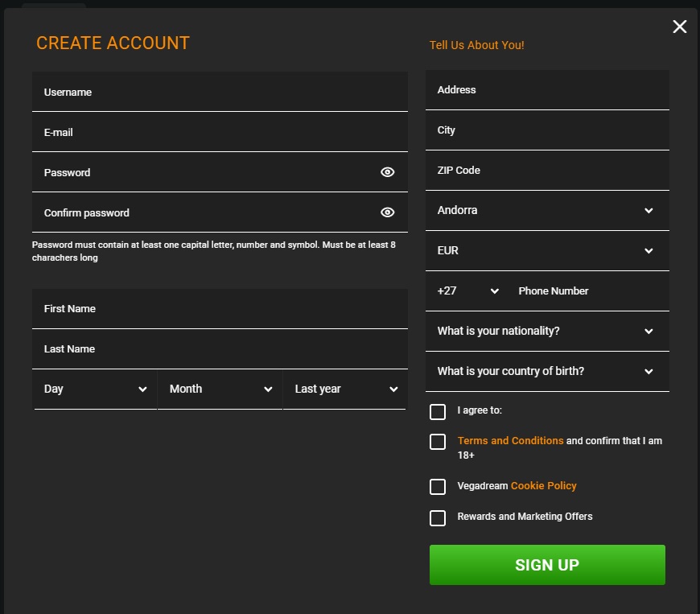Toggle visibility of Confirm password field
This screenshot has height=614, width=700.
388,212
